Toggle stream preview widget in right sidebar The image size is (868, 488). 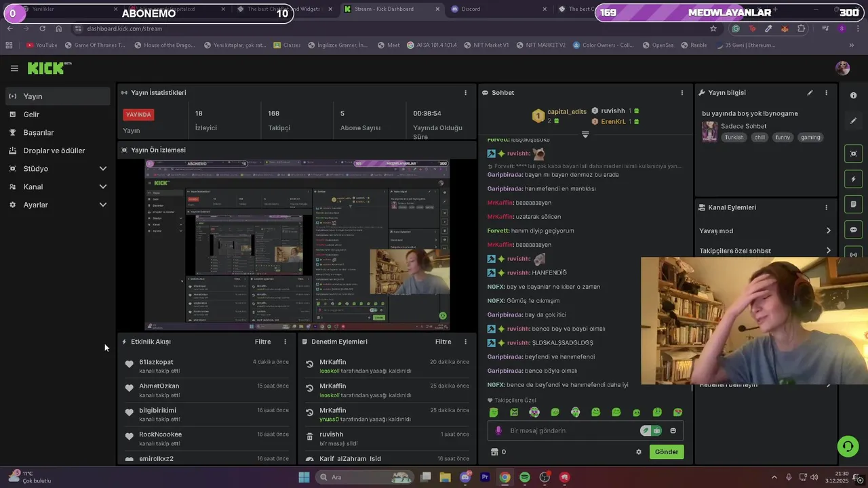coord(854,153)
